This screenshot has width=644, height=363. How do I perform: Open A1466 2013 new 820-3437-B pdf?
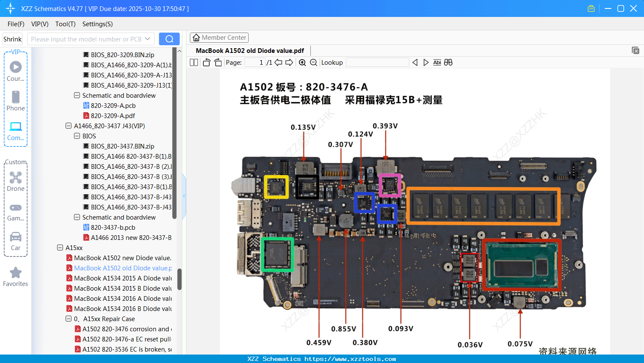coord(127,237)
